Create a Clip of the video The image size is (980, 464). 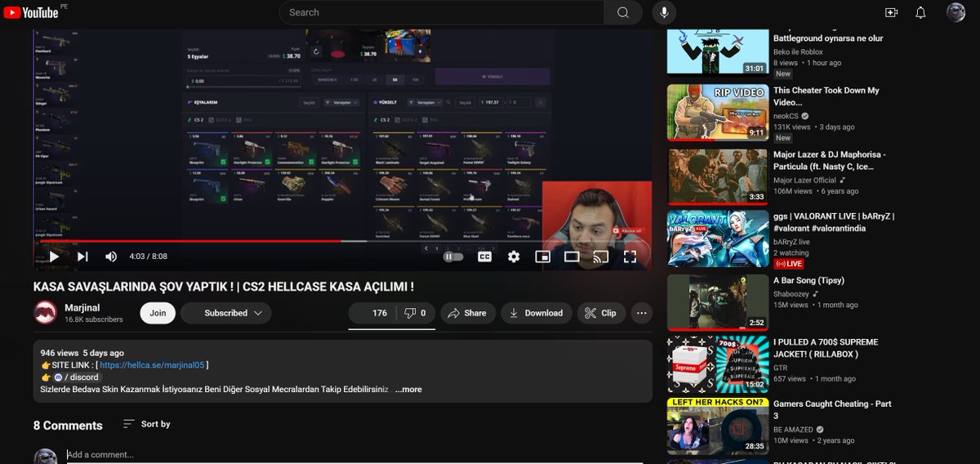point(601,313)
